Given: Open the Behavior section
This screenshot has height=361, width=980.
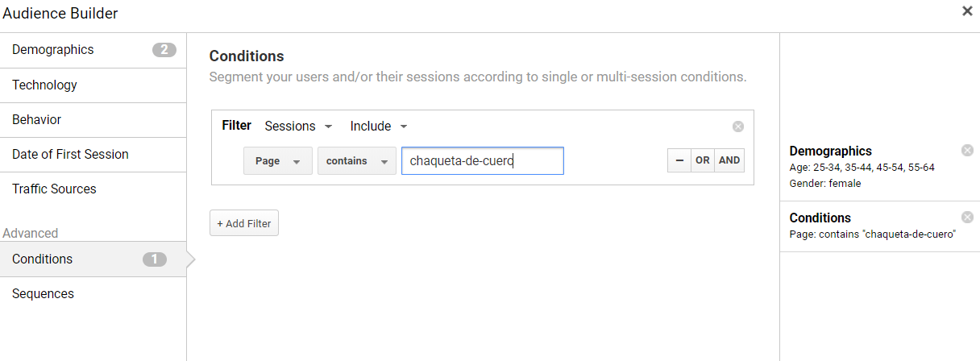Looking at the screenshot, I should 93,120.
